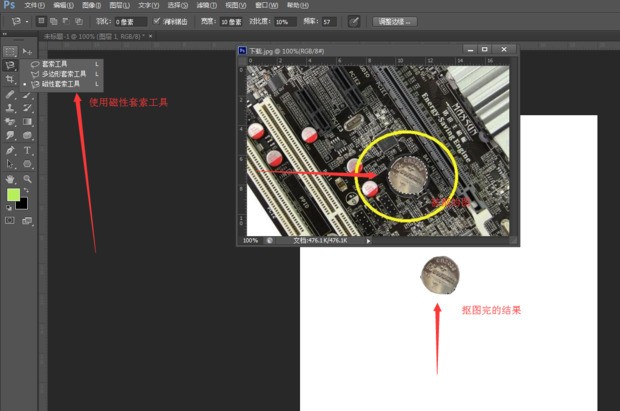Click the 频率 frequency value field
The image size is (620, 411).
329,22
